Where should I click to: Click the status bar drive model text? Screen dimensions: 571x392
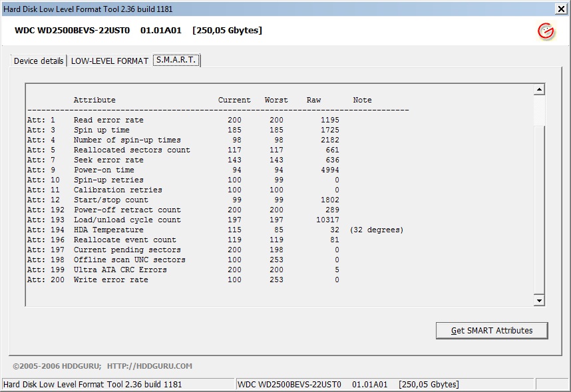click(x=289, y=385)
